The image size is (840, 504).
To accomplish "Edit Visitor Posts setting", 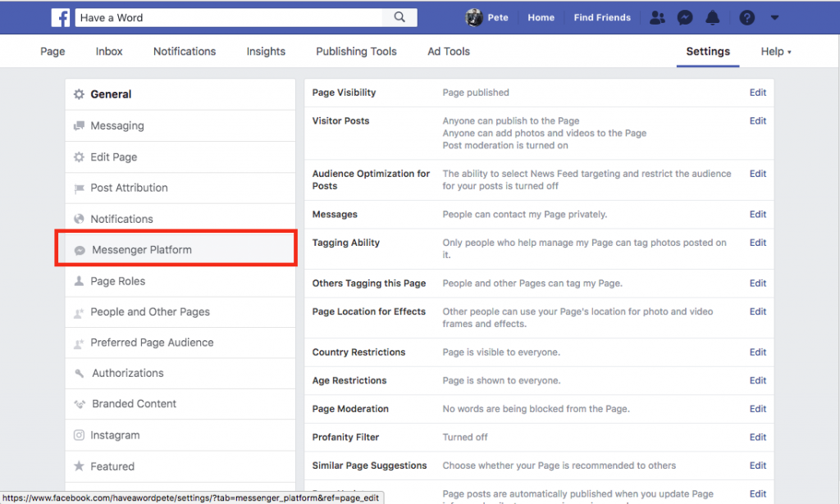I will (x=757, y=120).
